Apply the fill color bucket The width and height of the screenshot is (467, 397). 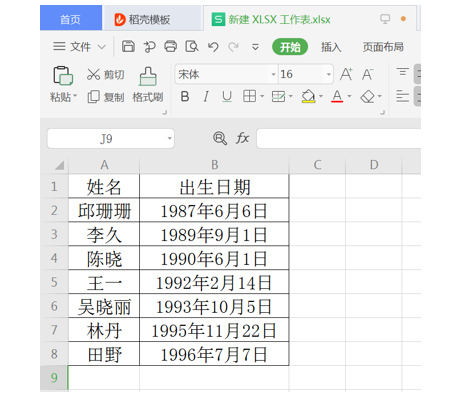[308, 96]
